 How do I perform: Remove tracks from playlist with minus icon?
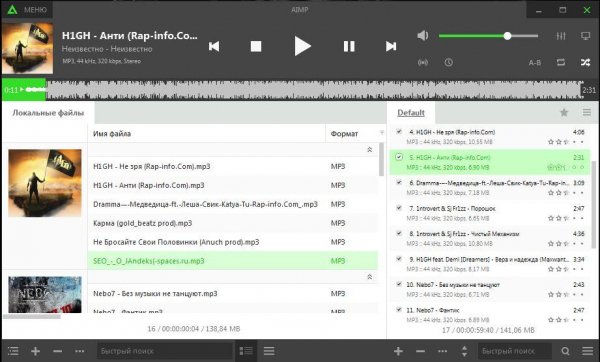420,351
